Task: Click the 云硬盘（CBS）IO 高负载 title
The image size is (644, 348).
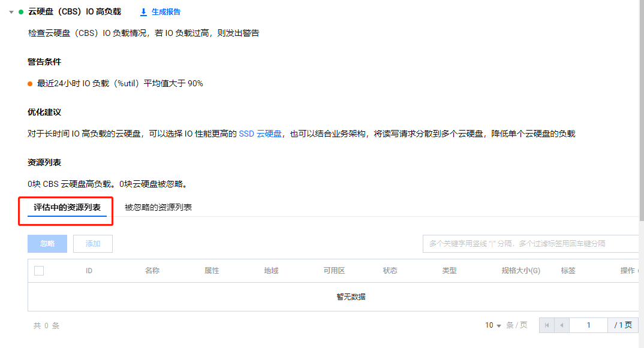Action: click(x=74, y=12)
